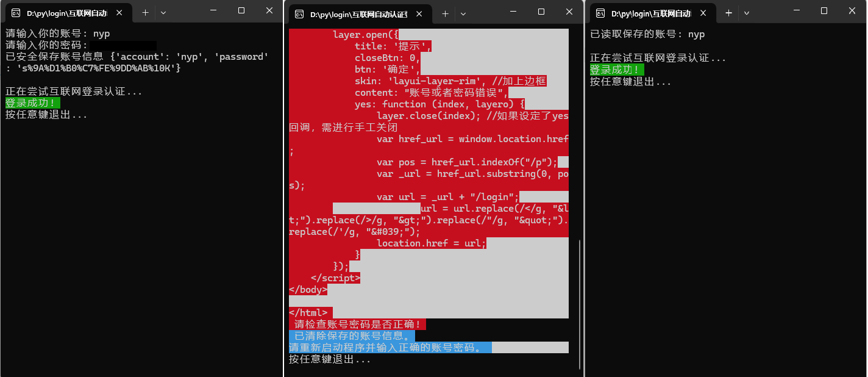
Task: Open a new tab in right terminal window
Action: point(728,13)
